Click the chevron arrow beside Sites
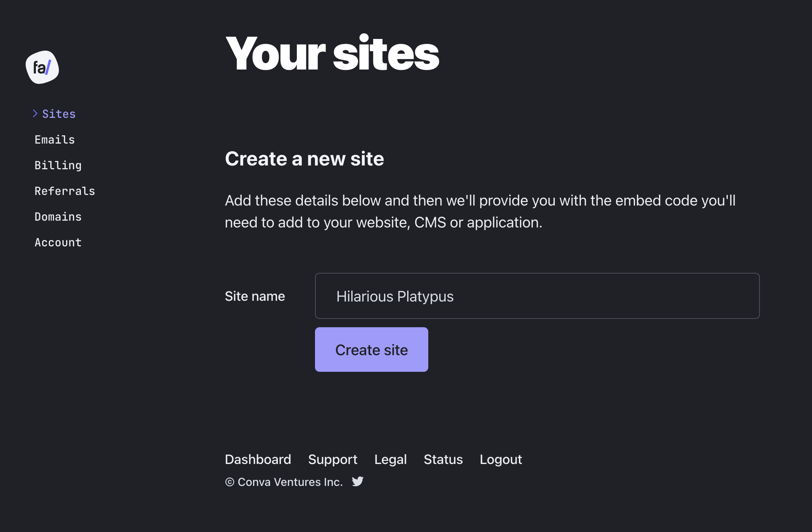 pyautogui.click(x=35, y=113)
